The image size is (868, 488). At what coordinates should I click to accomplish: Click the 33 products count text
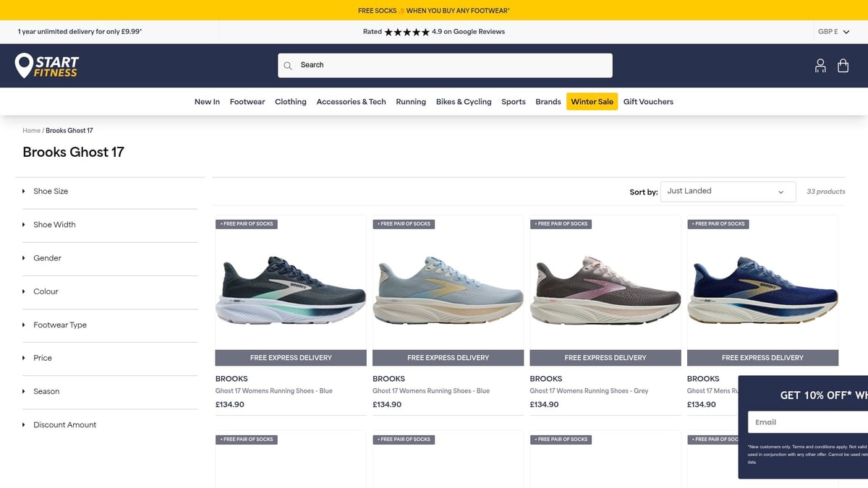pos(826,192)
